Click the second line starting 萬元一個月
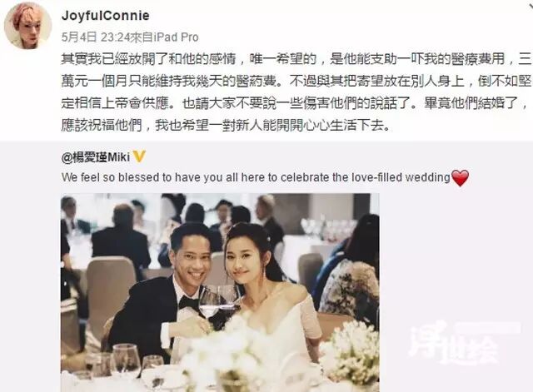The height and width of the screenshot is (392, 533). pos(296,81)
